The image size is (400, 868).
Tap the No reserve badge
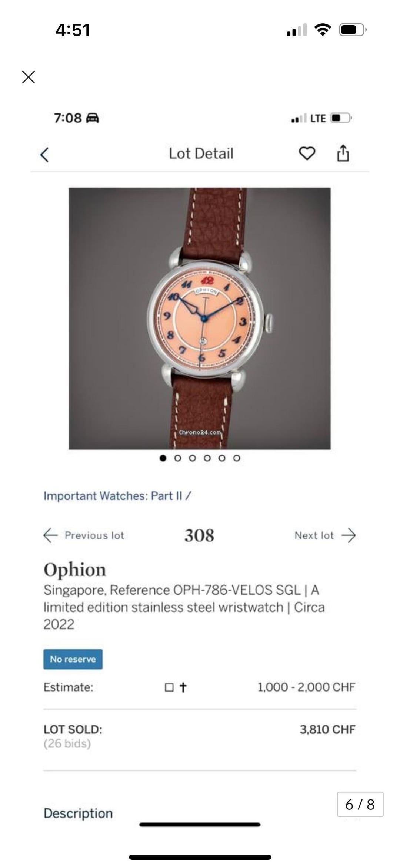73,659
